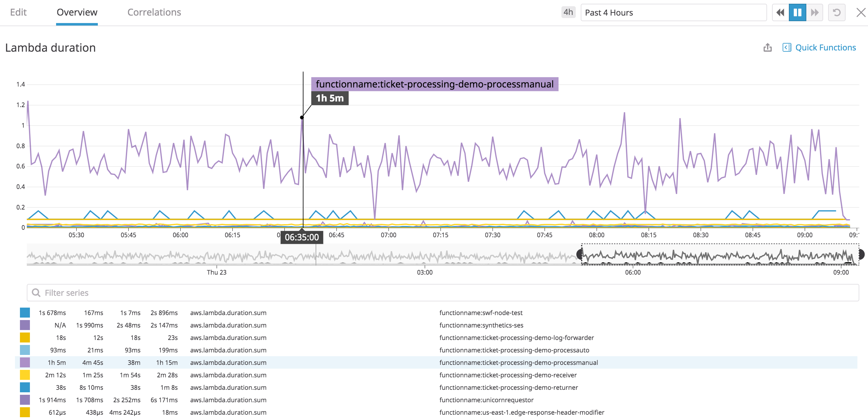Open the Past 4 Hours time selector
The image size is (868, 420).
coord(674,12)
